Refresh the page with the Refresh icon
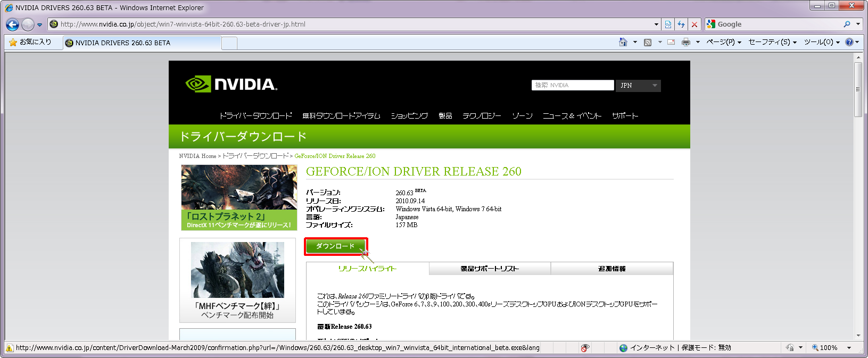Screen dimensions: 868x358 (x=681, y=24)
